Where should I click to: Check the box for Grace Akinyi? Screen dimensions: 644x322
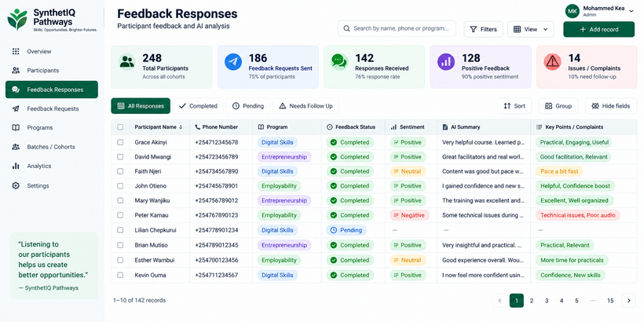tap(120, 142)
